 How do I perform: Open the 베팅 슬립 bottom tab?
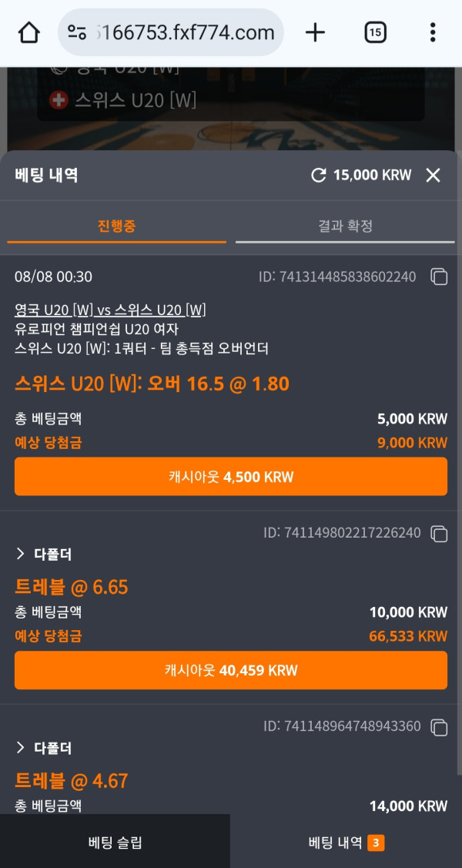click(x=115, y=843)
